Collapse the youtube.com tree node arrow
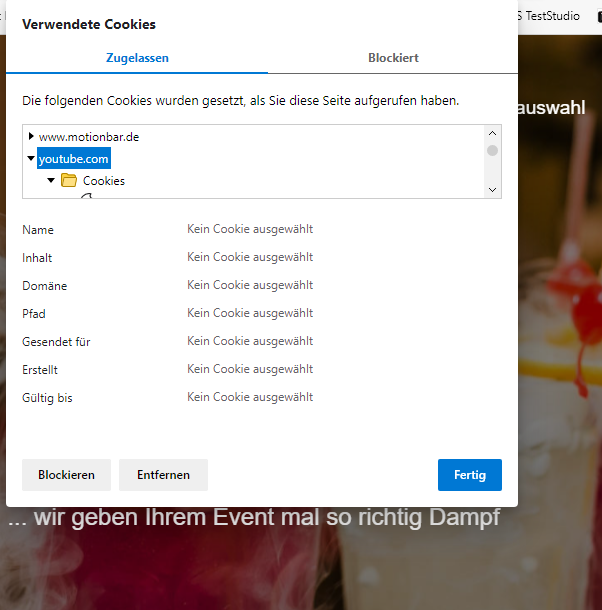The width and height of the screenshot is (602, 610). pos(32,158)
